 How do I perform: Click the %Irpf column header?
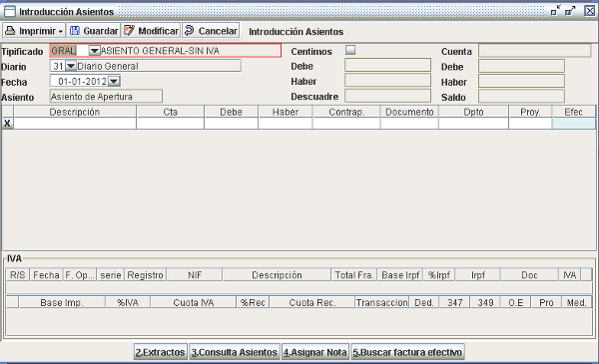pyautogui.click(x=439, y=274)
